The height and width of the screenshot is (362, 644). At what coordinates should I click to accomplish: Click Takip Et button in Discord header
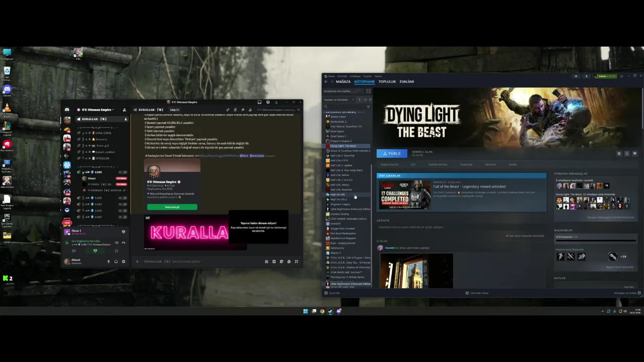point(175,110)
